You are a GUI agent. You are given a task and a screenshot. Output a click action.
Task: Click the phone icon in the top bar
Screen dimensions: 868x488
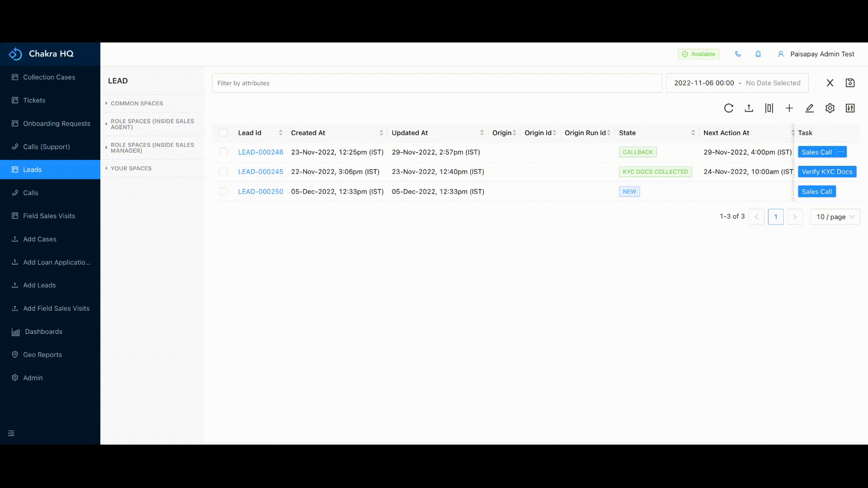(x=738, y=54)
